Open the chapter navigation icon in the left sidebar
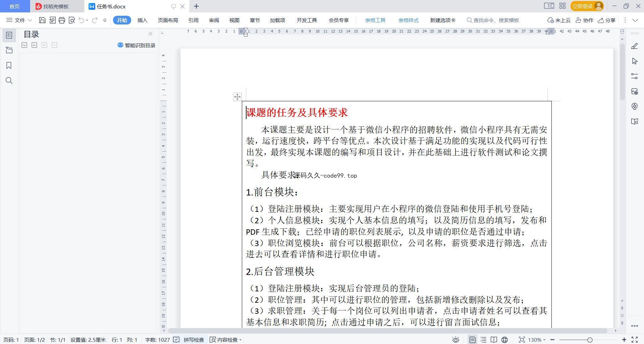This screenshot has height=344, width=644. (9, 50)
